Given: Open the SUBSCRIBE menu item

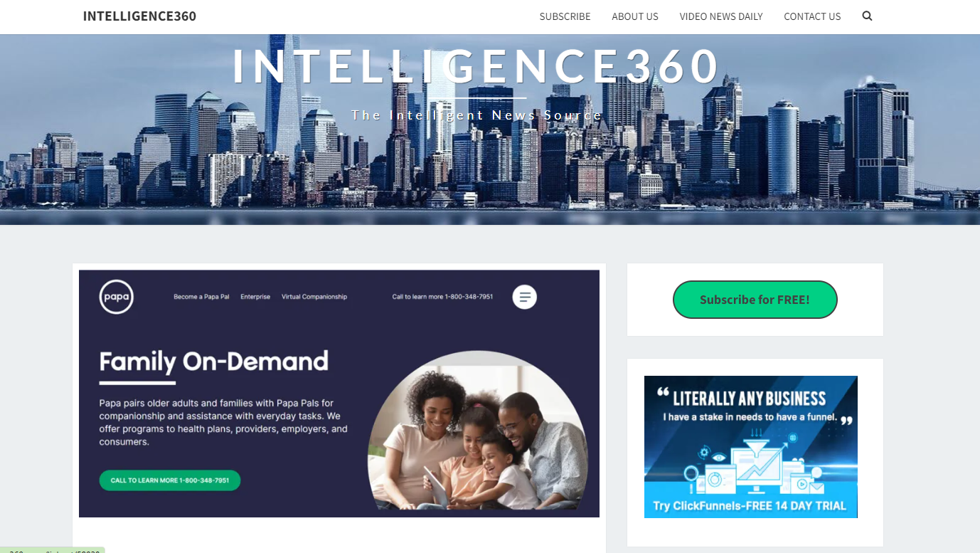Looking at the screenshot, I should coord(565,16).
